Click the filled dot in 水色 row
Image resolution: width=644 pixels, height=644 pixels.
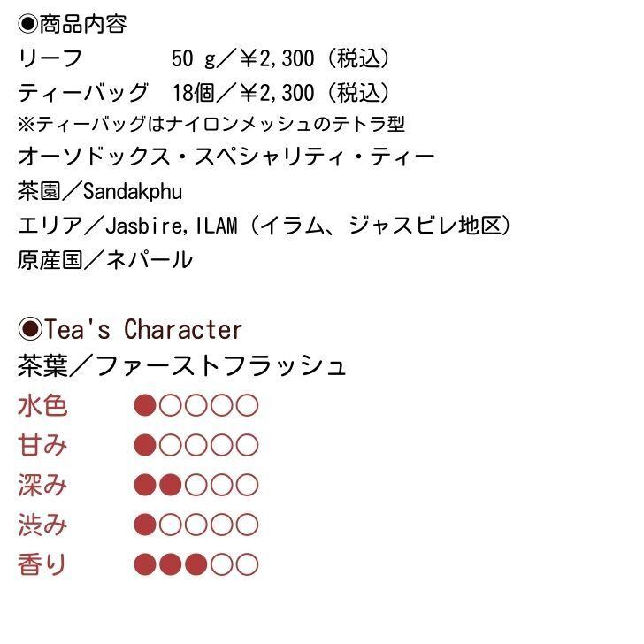pos(144,406)
